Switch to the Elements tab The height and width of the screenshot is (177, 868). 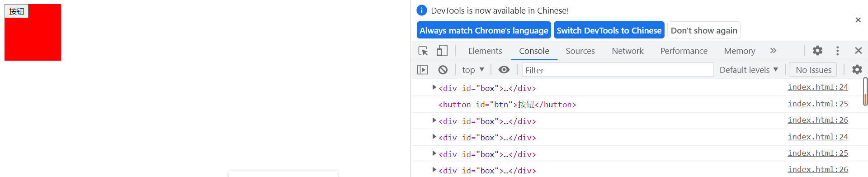(485, 51)
